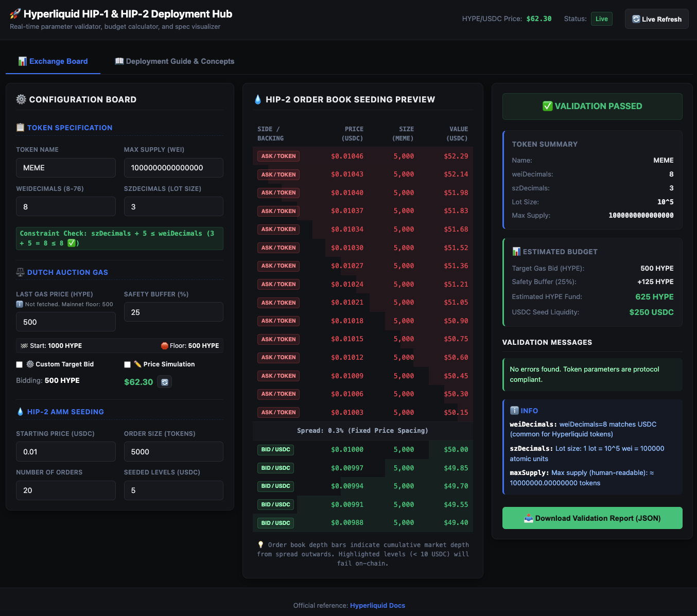The image size is (697, 616).
Task: Switch to the Exchange Board tab
Action: click(x=53, y=61)
